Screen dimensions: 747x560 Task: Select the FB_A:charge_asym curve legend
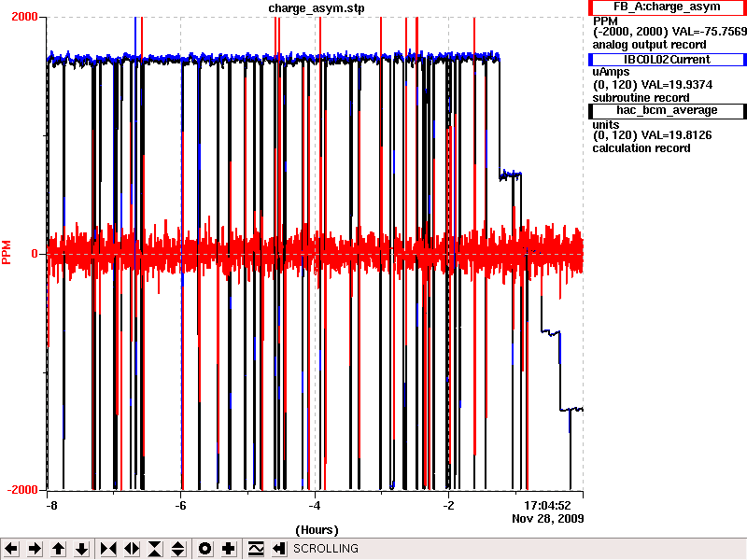(667, 7)
